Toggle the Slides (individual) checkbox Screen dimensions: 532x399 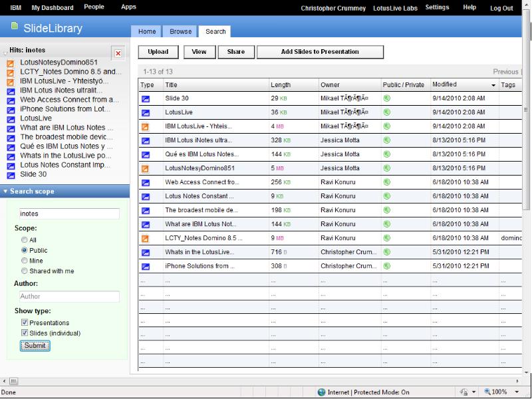25,333
